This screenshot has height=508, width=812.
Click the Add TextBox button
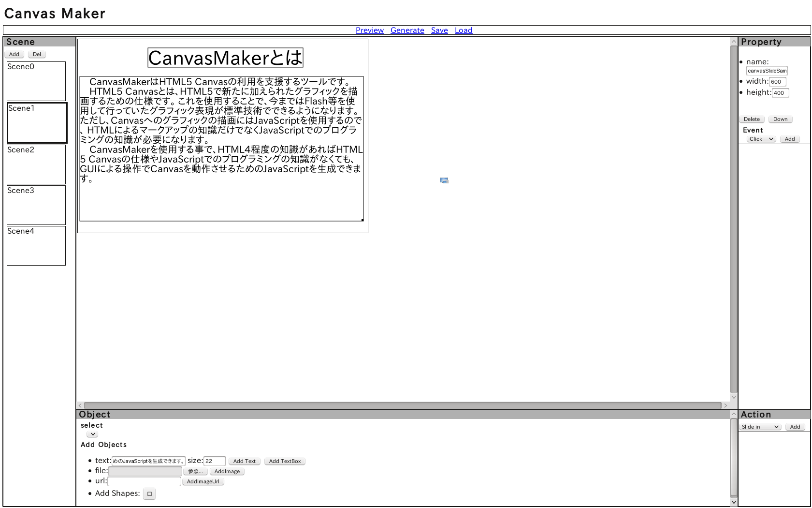[x=285, y=461]
